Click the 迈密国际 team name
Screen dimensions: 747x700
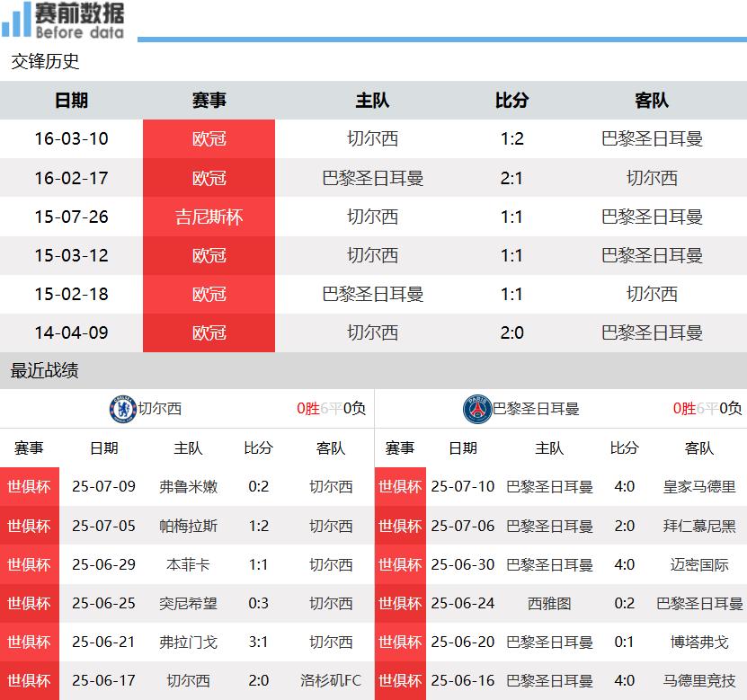pos(698,564)
